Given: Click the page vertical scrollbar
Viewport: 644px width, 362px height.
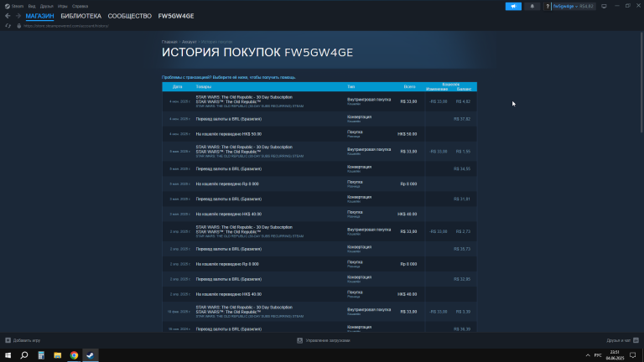Looking at the screenshot, I should tap(641, 82).
